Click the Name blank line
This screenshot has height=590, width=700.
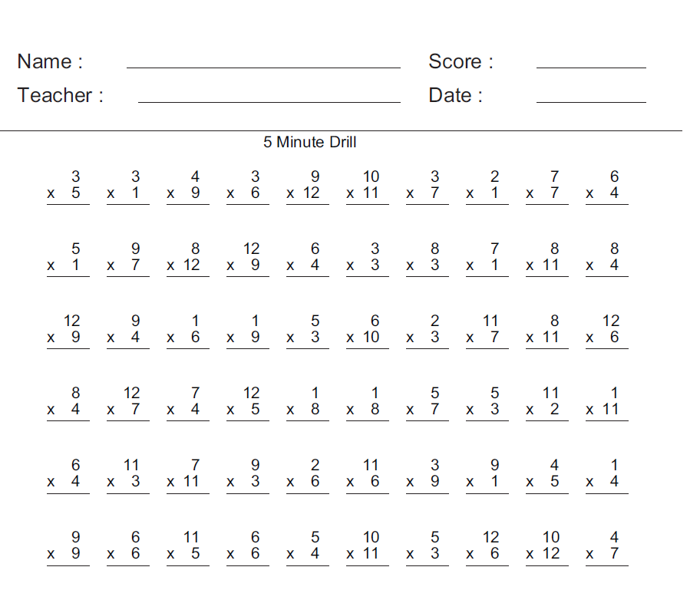[x=263, y=68]
